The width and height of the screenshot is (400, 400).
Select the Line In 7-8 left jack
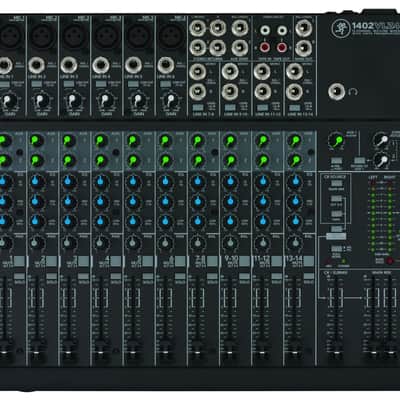197,72
